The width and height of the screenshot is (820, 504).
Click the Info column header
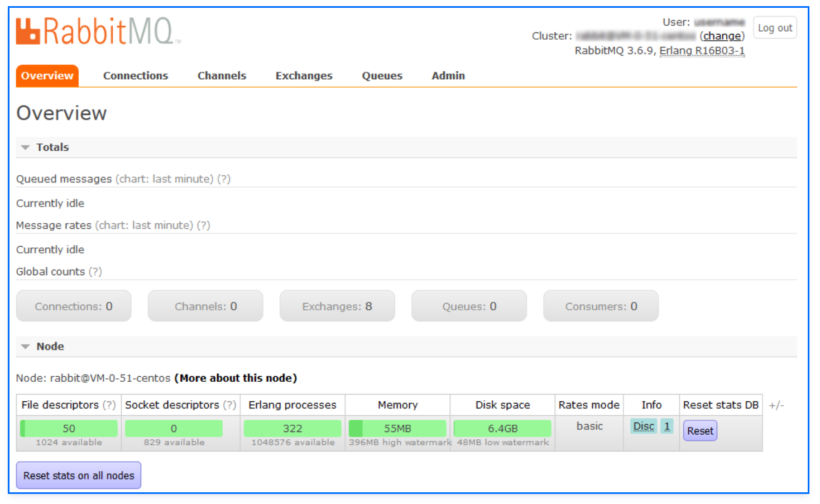point(651,405)
